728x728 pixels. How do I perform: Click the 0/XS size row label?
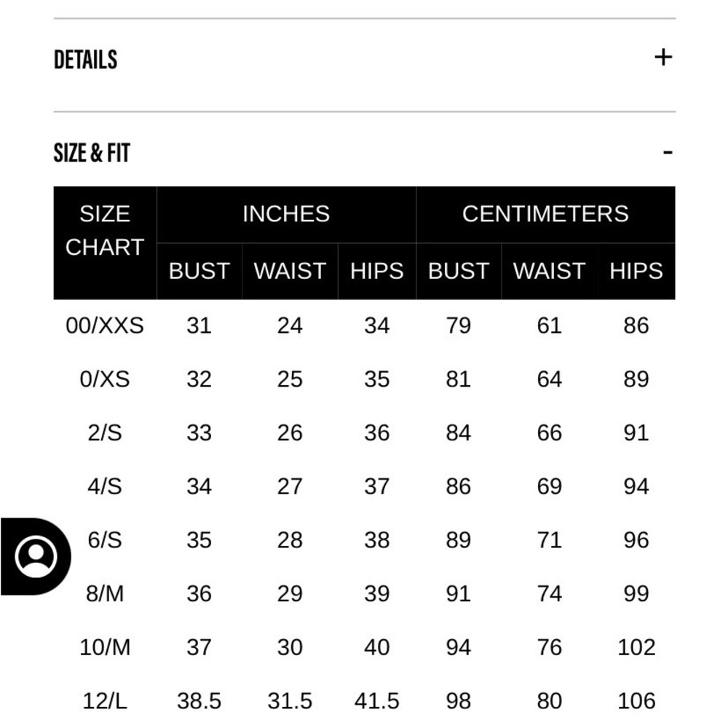[x=105, y=379]
